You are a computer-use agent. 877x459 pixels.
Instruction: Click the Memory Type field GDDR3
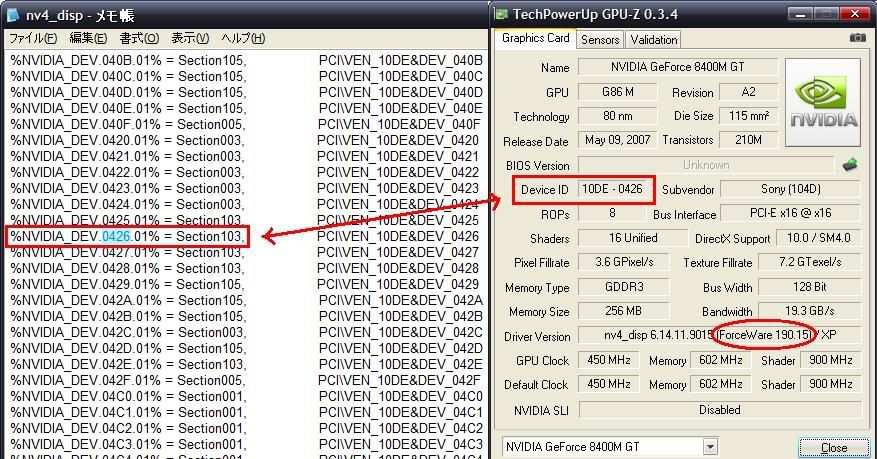click(624, 287)
